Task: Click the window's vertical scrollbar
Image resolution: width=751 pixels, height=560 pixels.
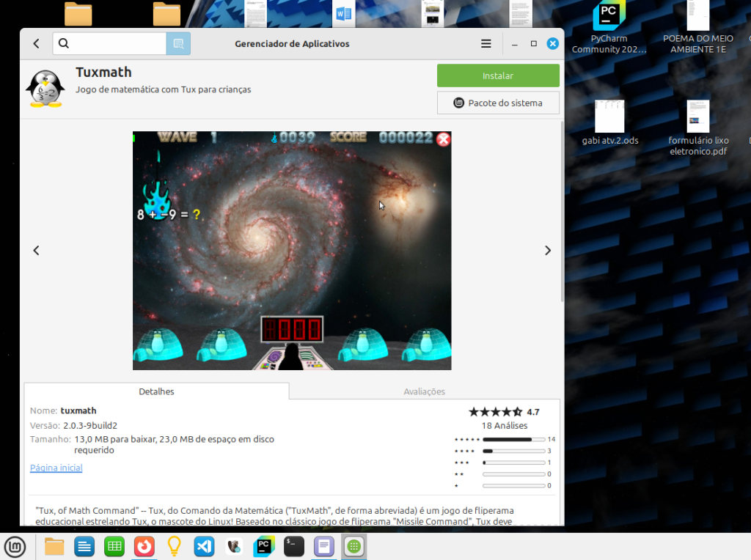Action: click(x=562, y=213)
